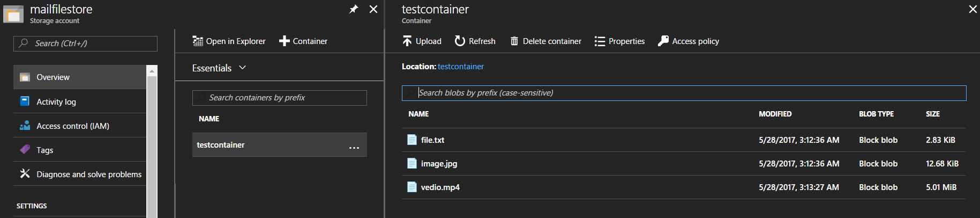Open testcontainer ellipsis context menu
The width and height of the screenshot is (980, 218).
pyautogui.click(x=354, y=148)
